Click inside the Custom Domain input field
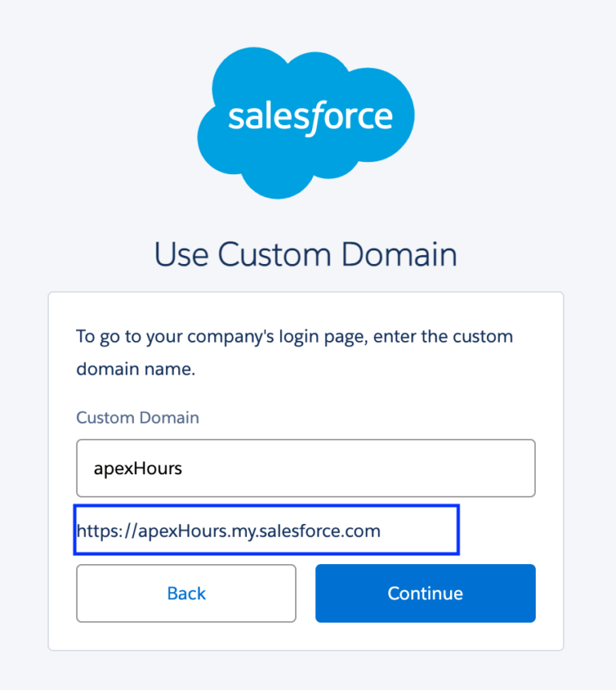The height and width of the screenshot is (690, 616). [x=306, y=468]
